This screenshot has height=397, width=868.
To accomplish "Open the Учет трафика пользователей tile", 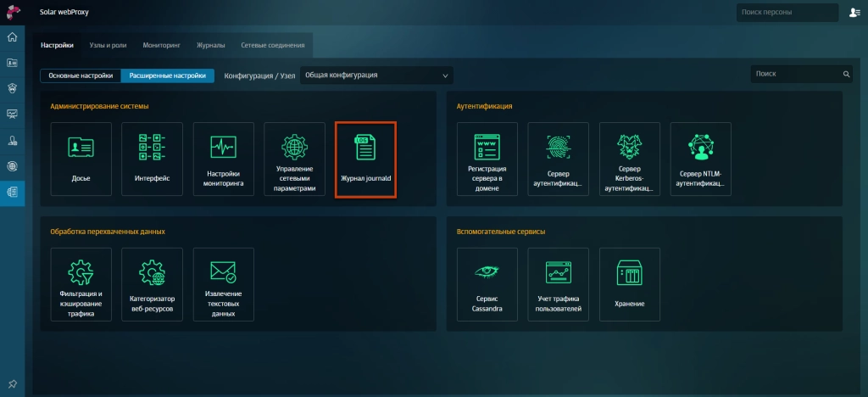I will (558, 284).
